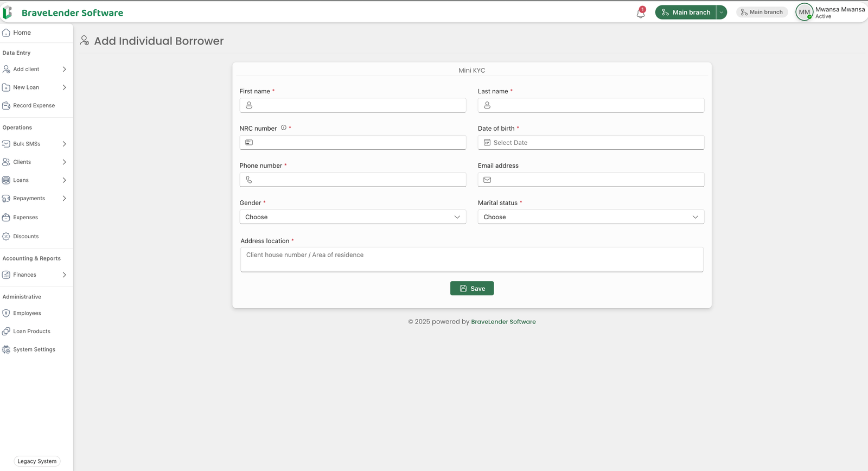Expand the New Loan submenu chevron
868x471 pixels.
pos(64,87)
